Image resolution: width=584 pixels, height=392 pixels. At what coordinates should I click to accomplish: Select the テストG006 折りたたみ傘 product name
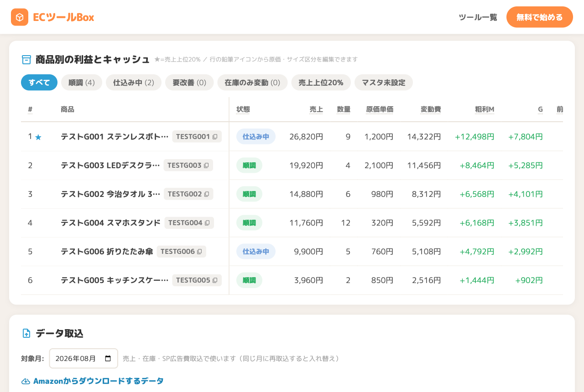point(107,251)
